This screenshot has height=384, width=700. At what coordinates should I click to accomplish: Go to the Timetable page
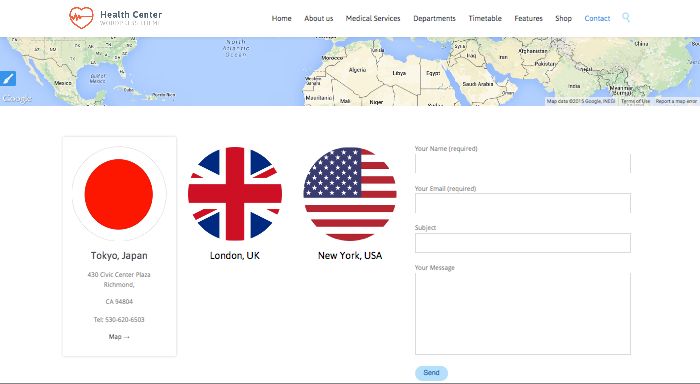click(x=485, y=18)
